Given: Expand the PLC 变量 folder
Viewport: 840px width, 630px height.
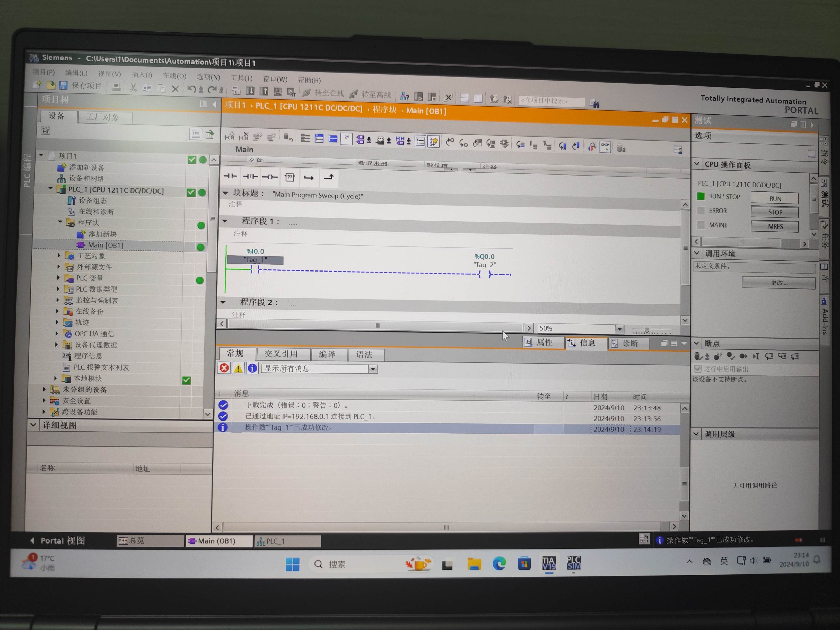Looking at the screenshot, I should point(58,278).
